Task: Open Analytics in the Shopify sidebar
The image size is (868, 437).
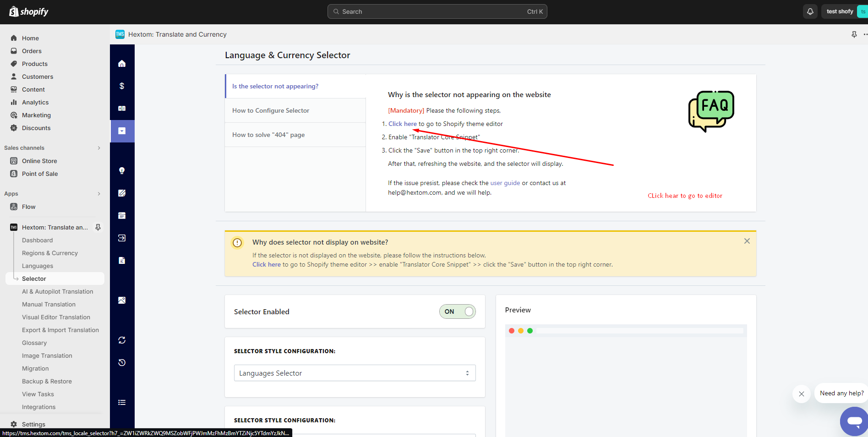Action: point(35,102)
